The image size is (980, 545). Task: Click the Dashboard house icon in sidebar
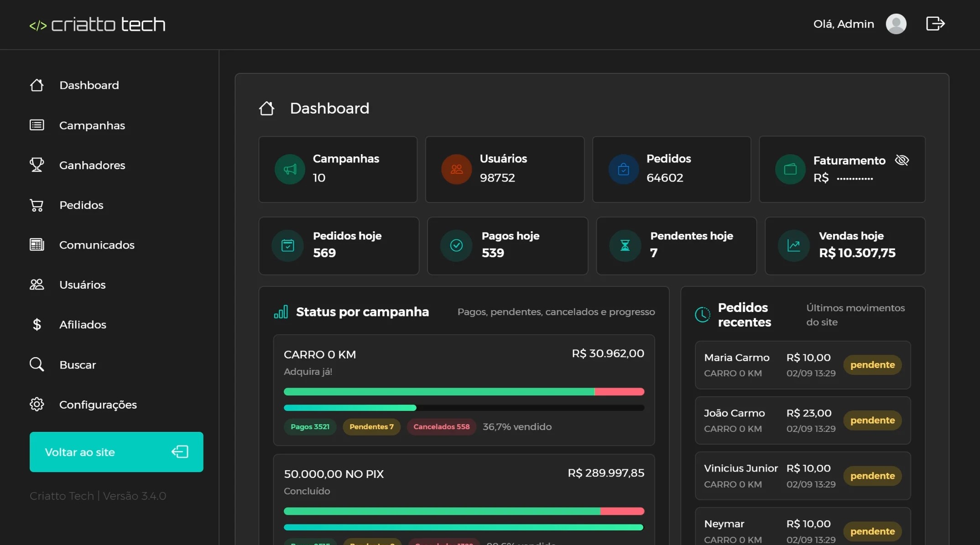point(37,85)
